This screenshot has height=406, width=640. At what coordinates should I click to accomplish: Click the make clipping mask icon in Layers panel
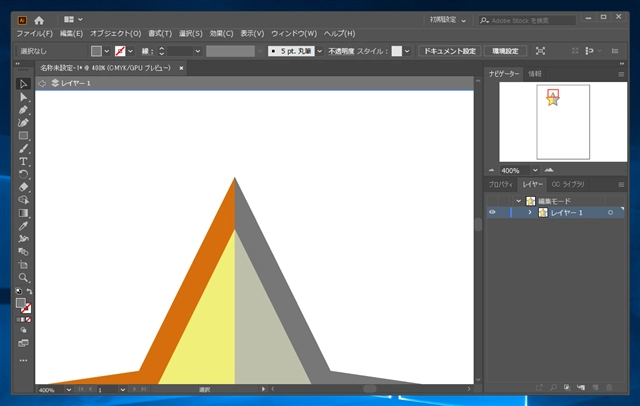tap(567, 388)
